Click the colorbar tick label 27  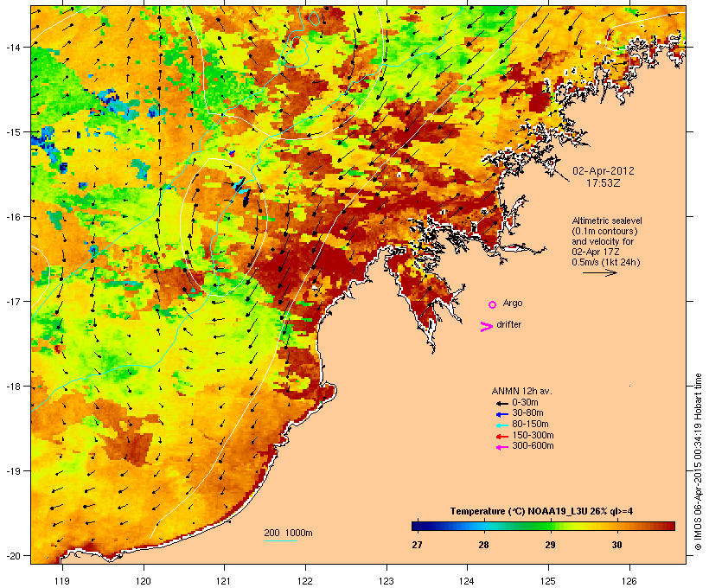(417, 545)
